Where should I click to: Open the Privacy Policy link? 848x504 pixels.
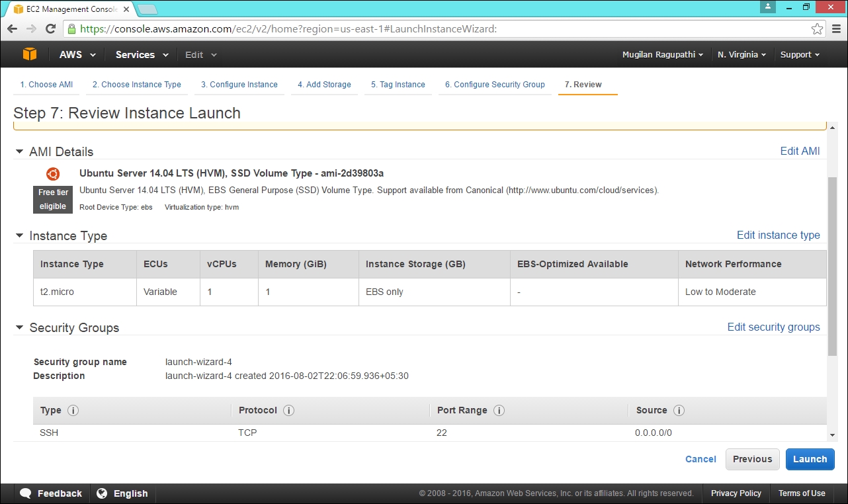point(736,493)
